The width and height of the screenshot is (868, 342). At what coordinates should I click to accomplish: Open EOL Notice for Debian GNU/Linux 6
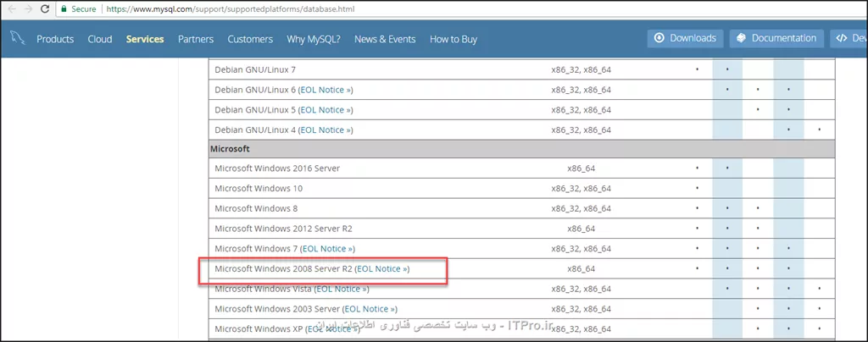326,90
